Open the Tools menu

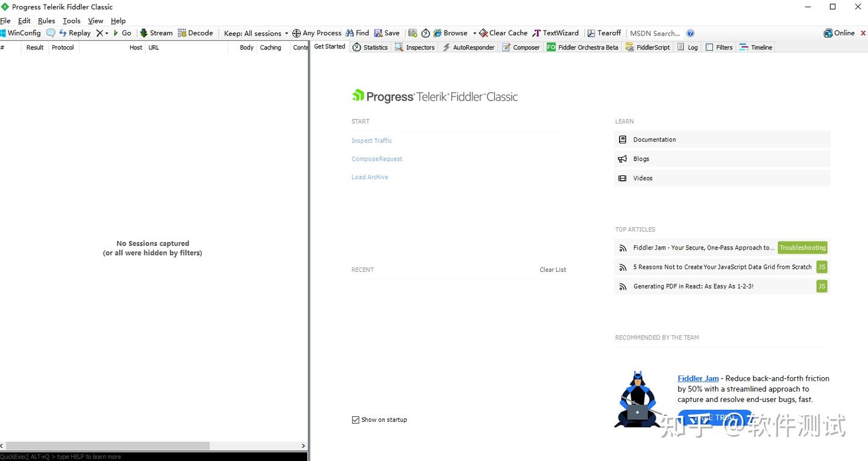pos(72,20)
